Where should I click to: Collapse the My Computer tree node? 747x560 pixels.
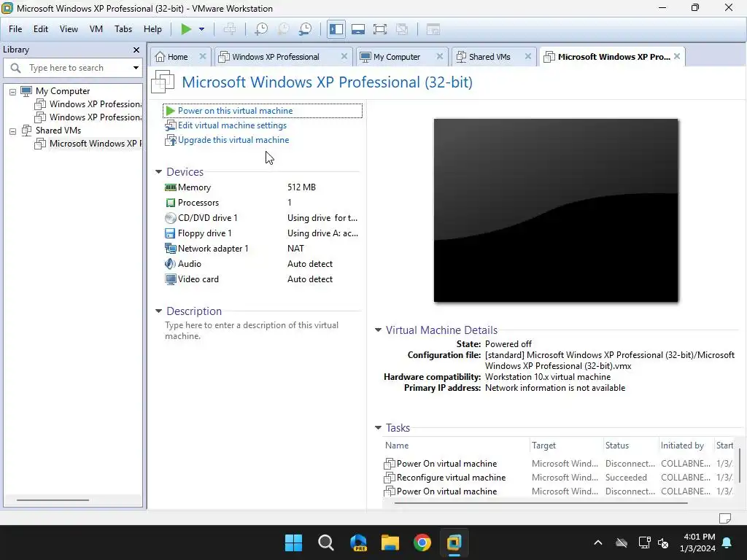click(13, 91)
